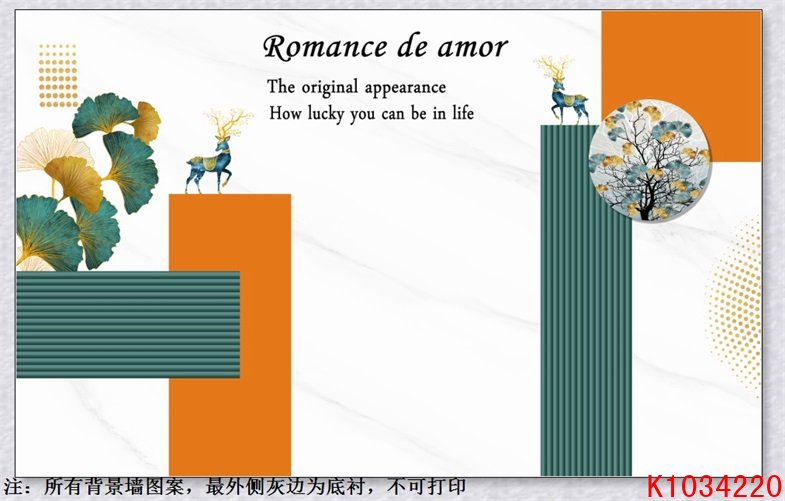The height and width of the screenshot is (501, 785).
Task: Select the Chinese note starting with "注：所有背景墙图案"
Action: coord(235,486)
